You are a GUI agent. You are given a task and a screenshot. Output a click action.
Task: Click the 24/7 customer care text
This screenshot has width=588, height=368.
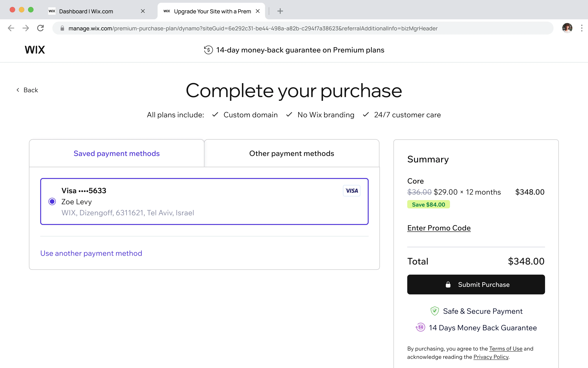407,115
